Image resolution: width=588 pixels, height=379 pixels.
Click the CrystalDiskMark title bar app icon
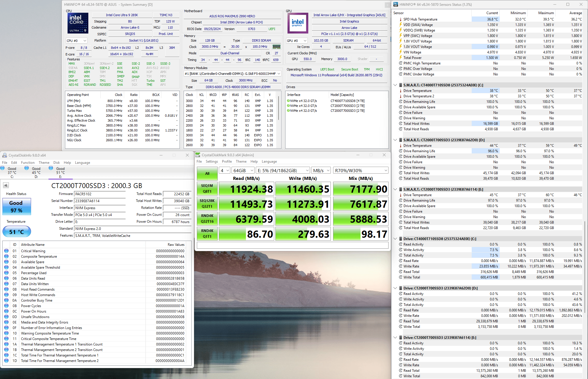[198, 155]
